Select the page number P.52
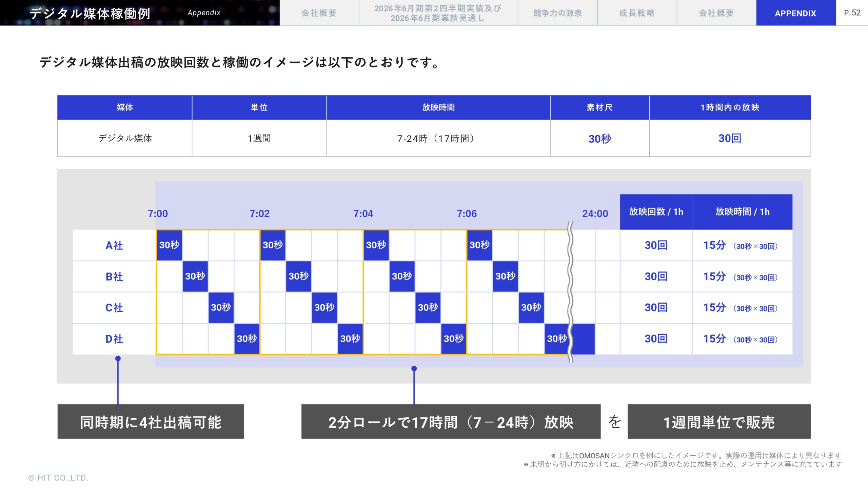This screenshot has height=488, width=868. point(853,13)
